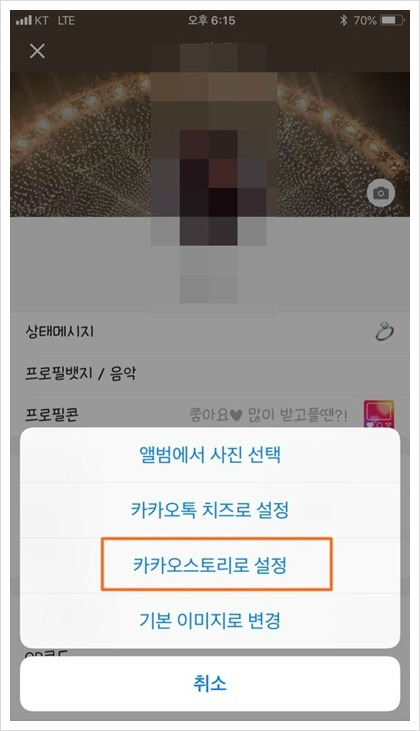Tap the camera icon on background photo

381,193
